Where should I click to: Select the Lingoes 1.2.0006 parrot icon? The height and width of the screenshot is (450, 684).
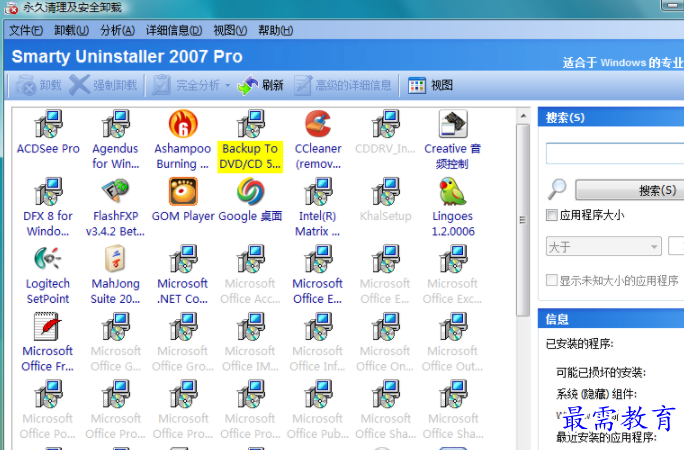[x=453, y=192]
